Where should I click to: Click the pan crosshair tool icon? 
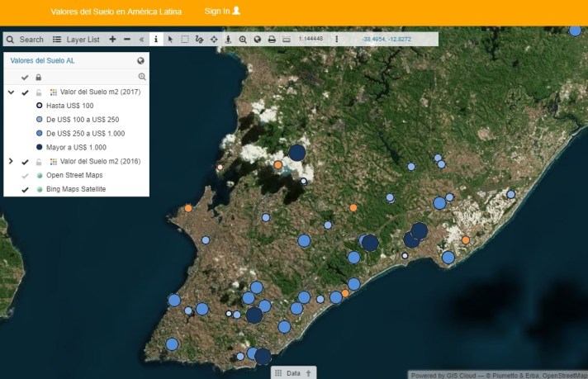click(214, 39)
